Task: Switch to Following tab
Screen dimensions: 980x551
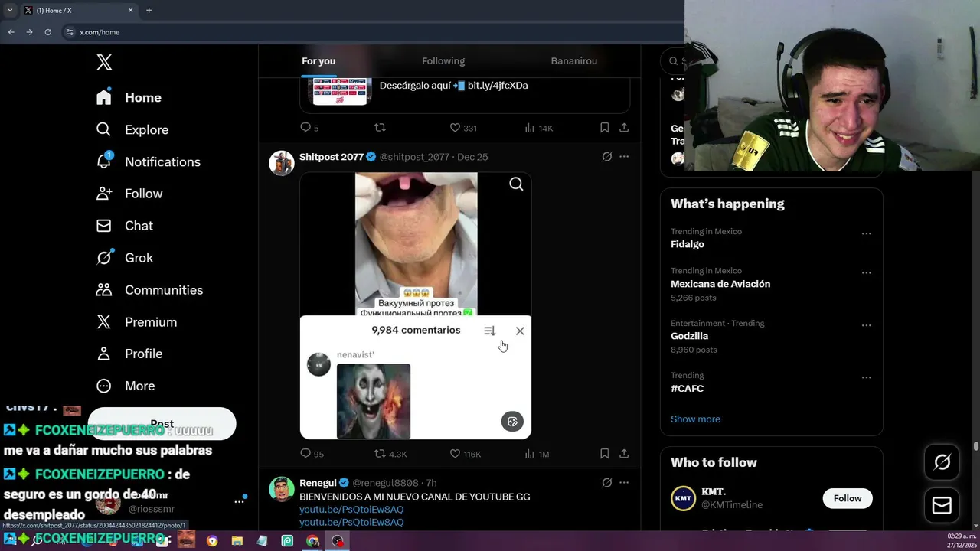Action: (443, 61)
